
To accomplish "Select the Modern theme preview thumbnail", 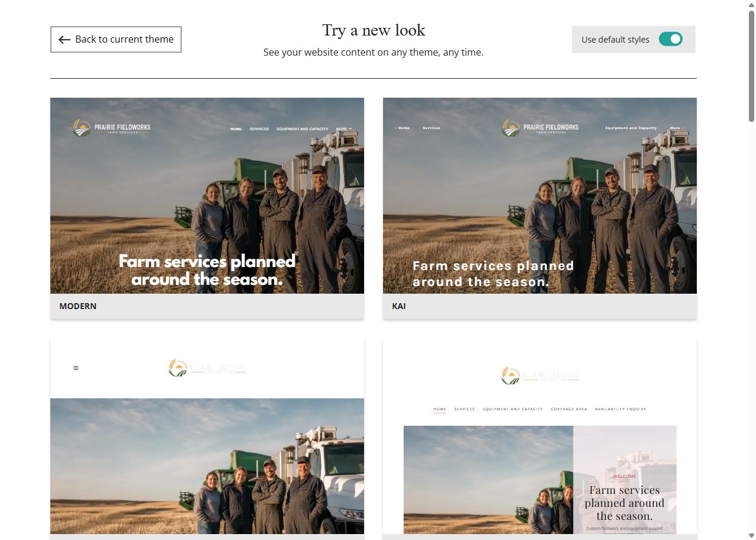I will (x=207, y=195).
